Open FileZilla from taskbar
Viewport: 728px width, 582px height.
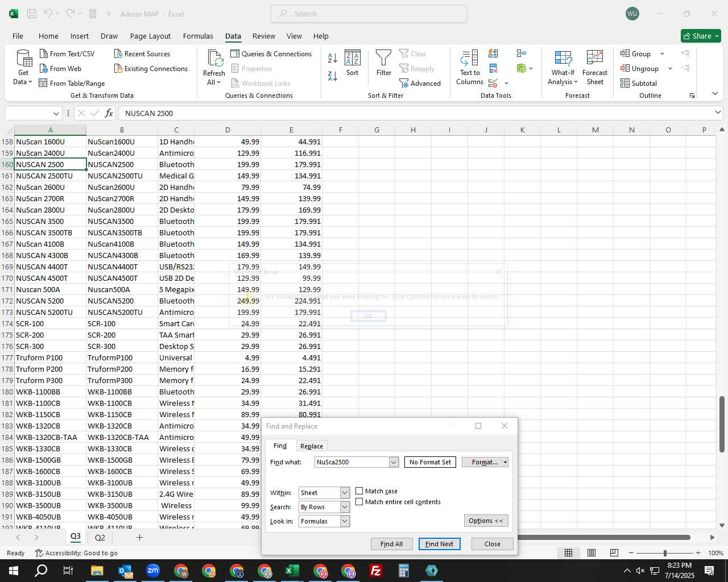pyautogui.click(x=376, y=571)
